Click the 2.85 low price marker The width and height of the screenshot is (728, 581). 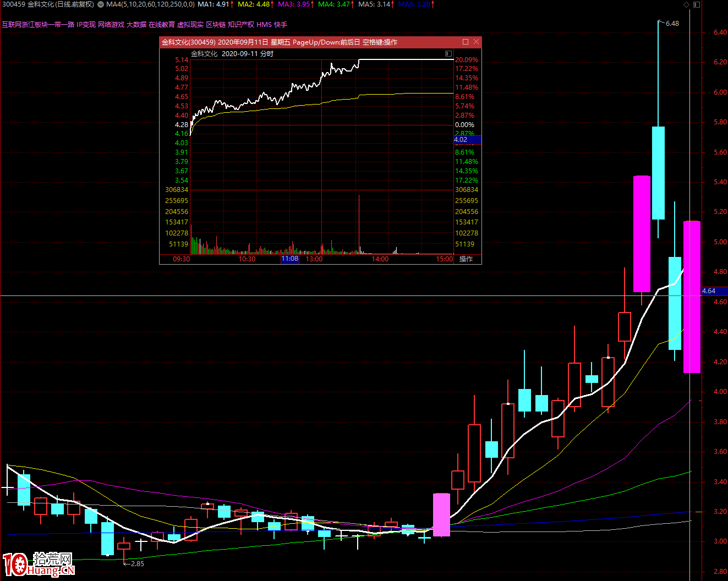click(136, 563)
